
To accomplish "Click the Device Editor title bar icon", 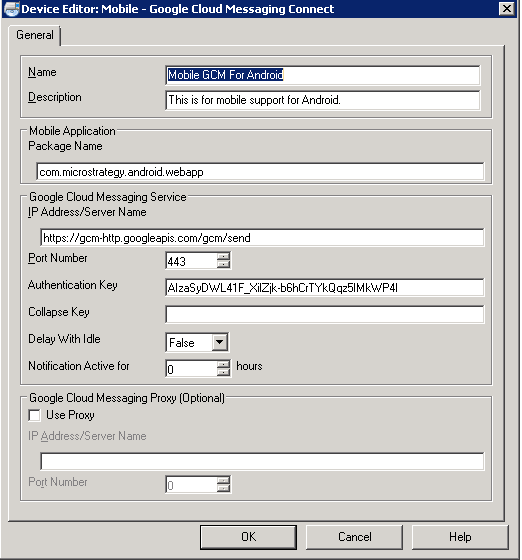I will pyautogui.click(x=11, y=9).
